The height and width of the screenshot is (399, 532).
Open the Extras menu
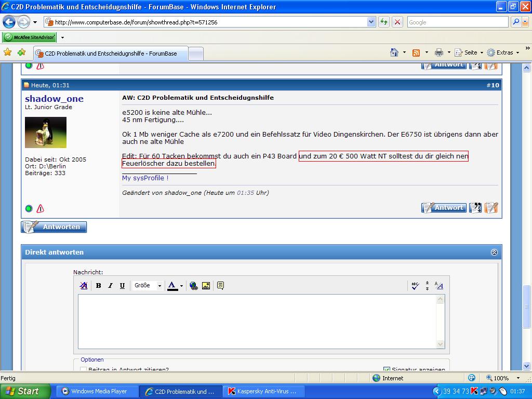pos(503,52)
